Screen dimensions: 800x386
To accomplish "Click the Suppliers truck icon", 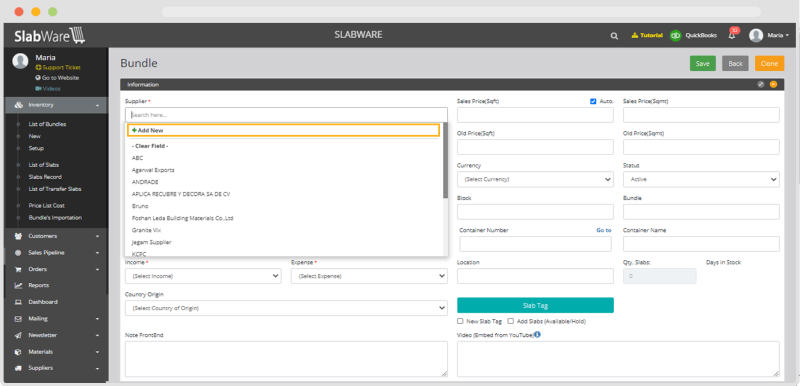I will pos(18,368).
